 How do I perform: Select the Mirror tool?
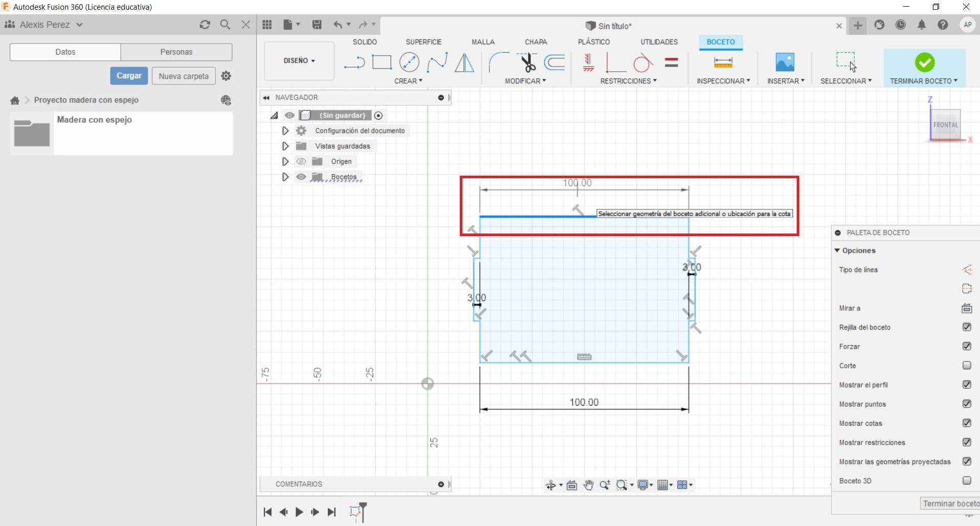click(x=464, y=62)
